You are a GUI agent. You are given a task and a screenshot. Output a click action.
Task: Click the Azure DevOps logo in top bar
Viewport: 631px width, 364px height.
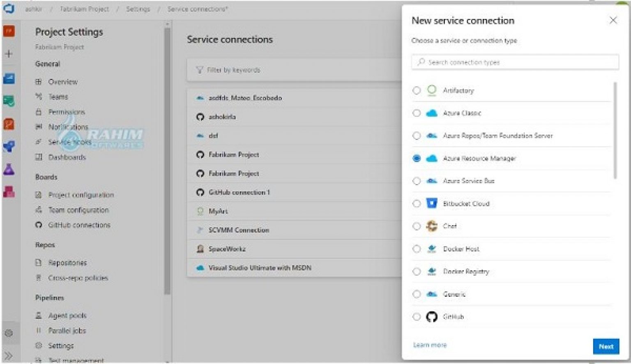8,8
